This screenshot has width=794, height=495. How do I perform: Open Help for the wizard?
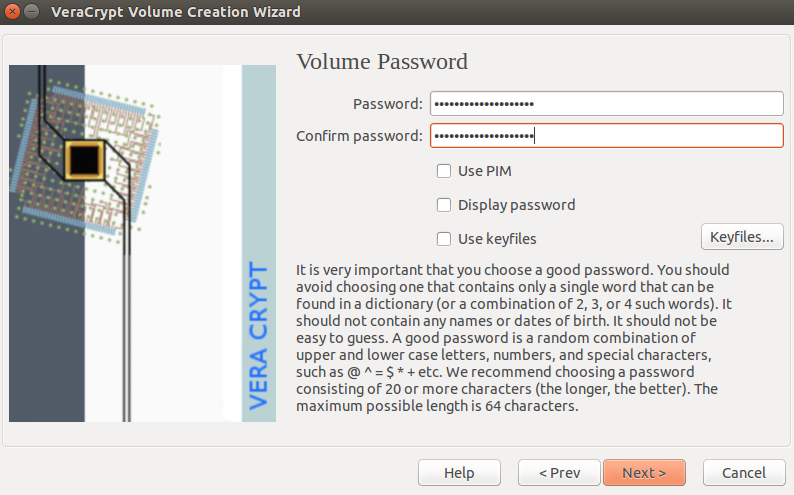point(459,473)
